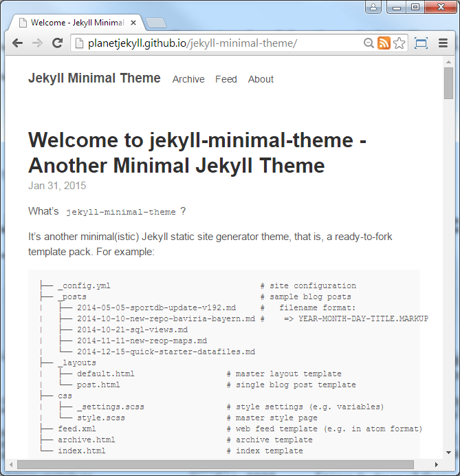460x476 pixels.
Task: Click the comment "# single blog post template"
Action: [x=292, y=385]
